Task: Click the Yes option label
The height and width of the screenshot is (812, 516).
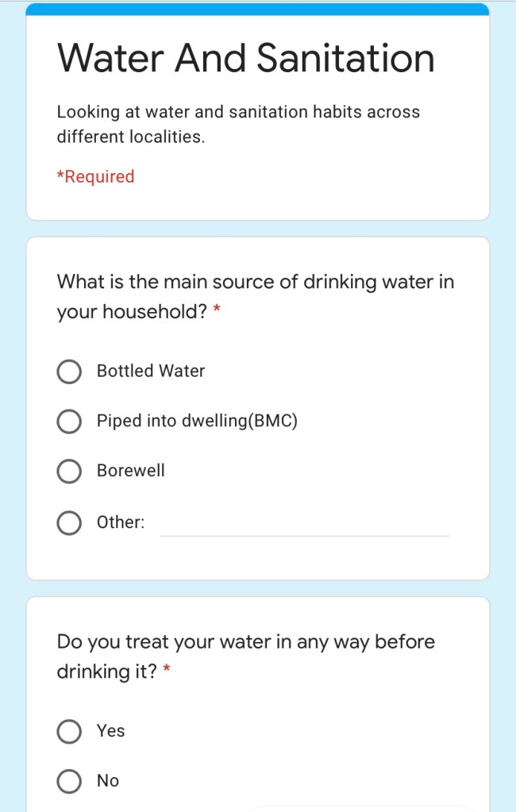Action: 111,731
